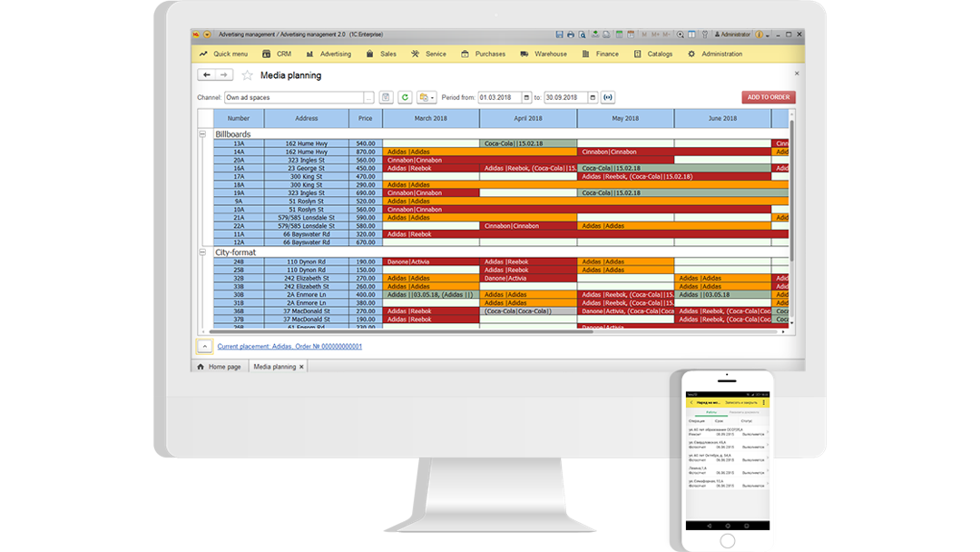Go forward with the right arrow button
The image size is (980, 552).
click(224, 75)
